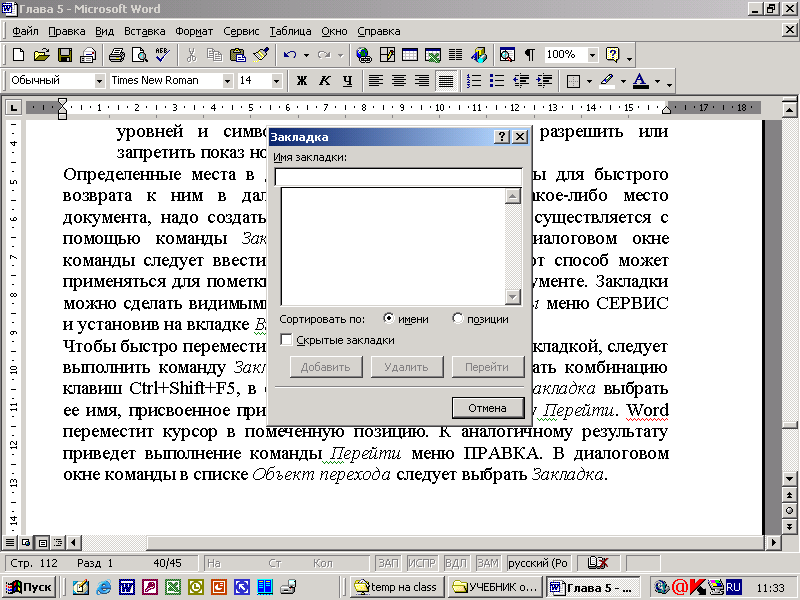This screenshot has width=800, height=600.
Task: Open the borders dropdown arrow
Action: (589, 81)
